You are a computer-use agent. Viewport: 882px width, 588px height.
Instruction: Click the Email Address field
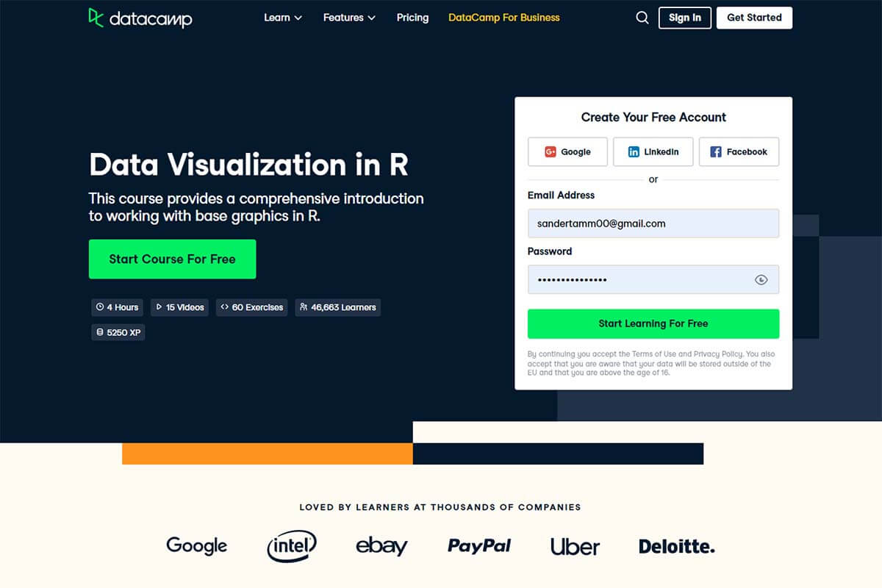coord(653,223)
